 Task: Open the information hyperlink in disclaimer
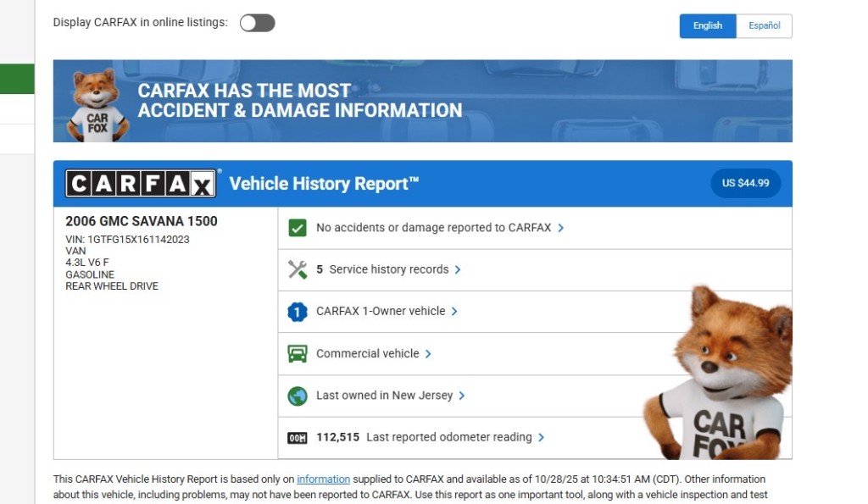tap(323, 479)
